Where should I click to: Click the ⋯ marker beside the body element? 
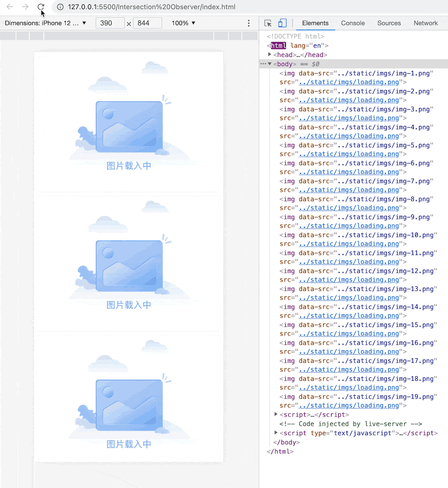pyautogui.click(x=262, y=64)
